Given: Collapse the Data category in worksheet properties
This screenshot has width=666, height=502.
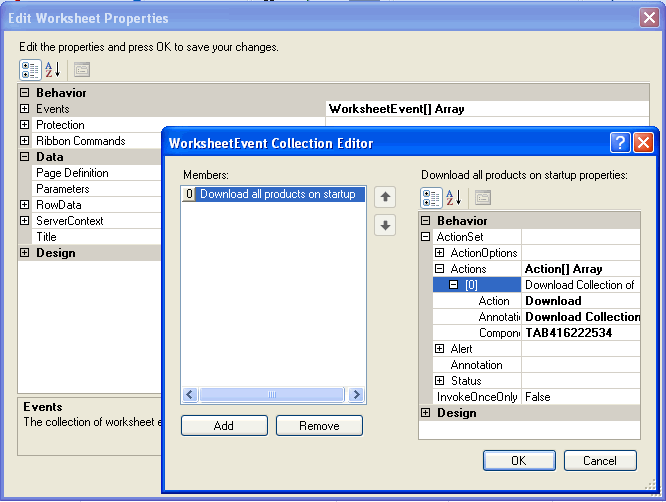Looking at the screenshot, I should tap(25, 156).
